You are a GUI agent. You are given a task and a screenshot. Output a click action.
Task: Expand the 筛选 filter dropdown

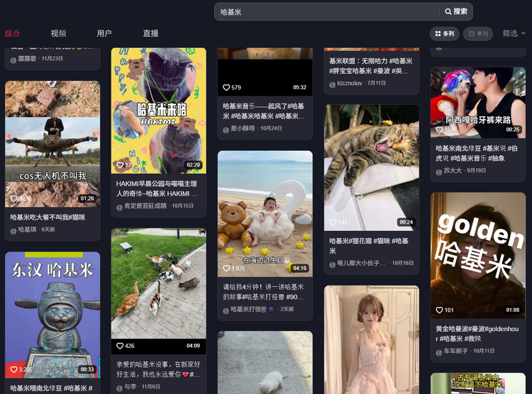tap(514, 33)
